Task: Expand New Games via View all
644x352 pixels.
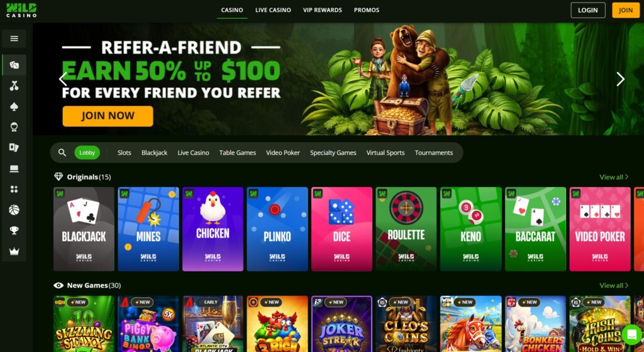Action: pos(614,285)
